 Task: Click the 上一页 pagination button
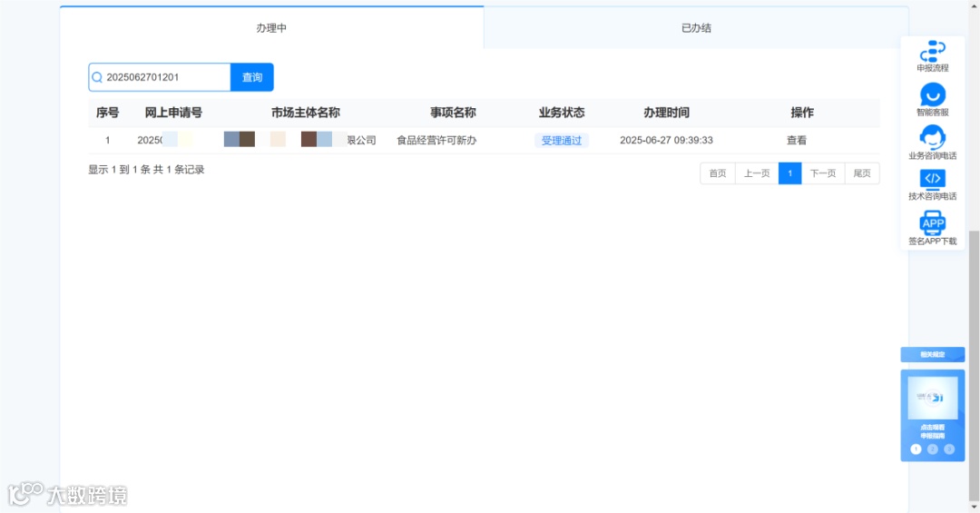[757, 173]
